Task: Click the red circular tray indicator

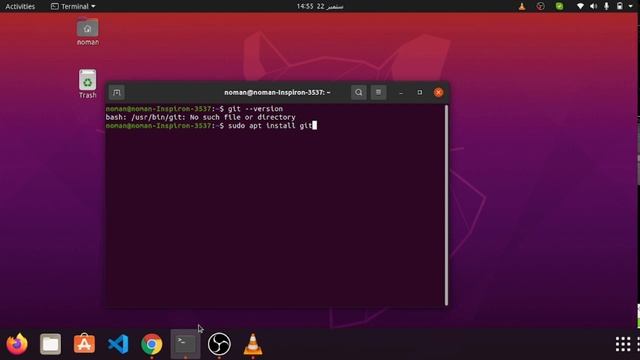Action: tap(540, 6)
